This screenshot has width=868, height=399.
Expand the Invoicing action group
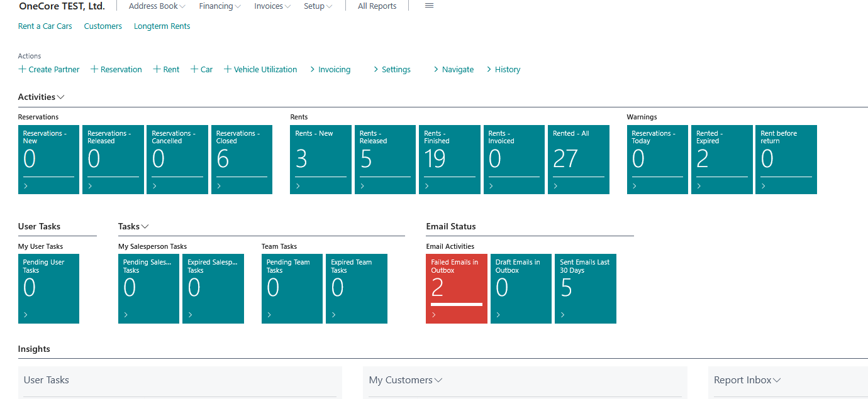click(x=330, y=70)
